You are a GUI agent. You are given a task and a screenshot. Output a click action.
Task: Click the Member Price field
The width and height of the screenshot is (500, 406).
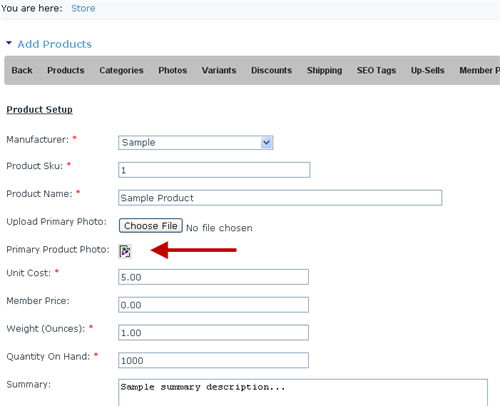213,305
